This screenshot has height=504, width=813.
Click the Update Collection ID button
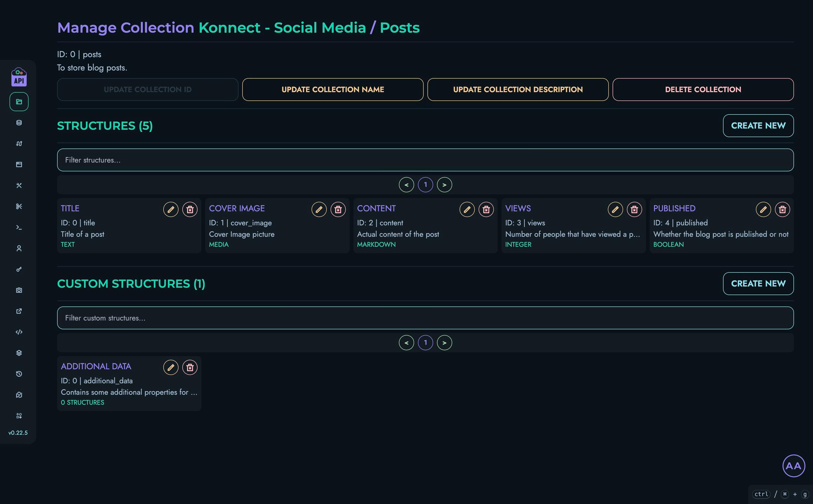click(148, 89)
